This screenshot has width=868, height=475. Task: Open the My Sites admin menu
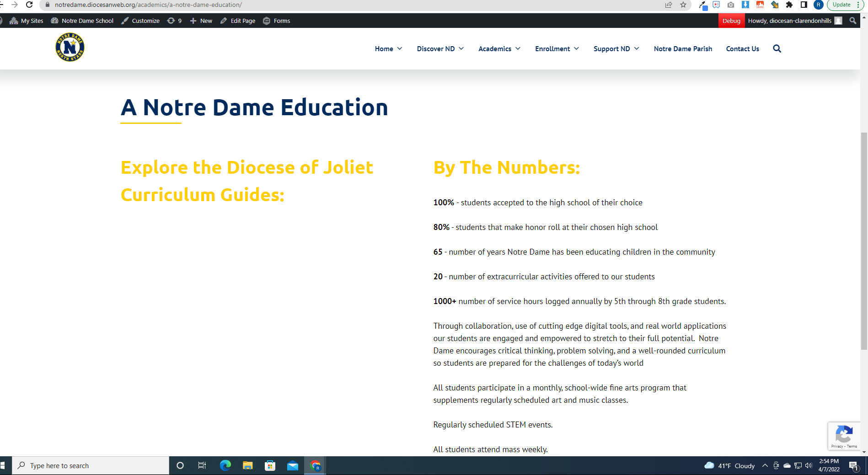pyautogui.click(x=27, y=21)
